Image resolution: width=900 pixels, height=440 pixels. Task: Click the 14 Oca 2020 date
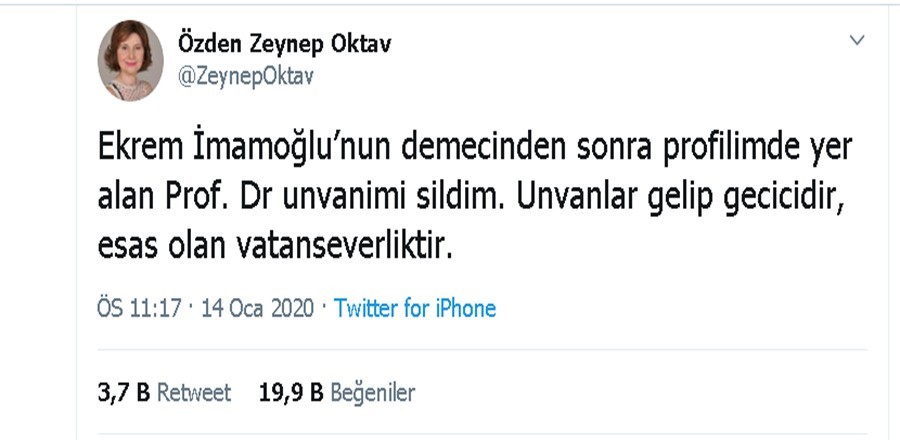pos(257,309)
